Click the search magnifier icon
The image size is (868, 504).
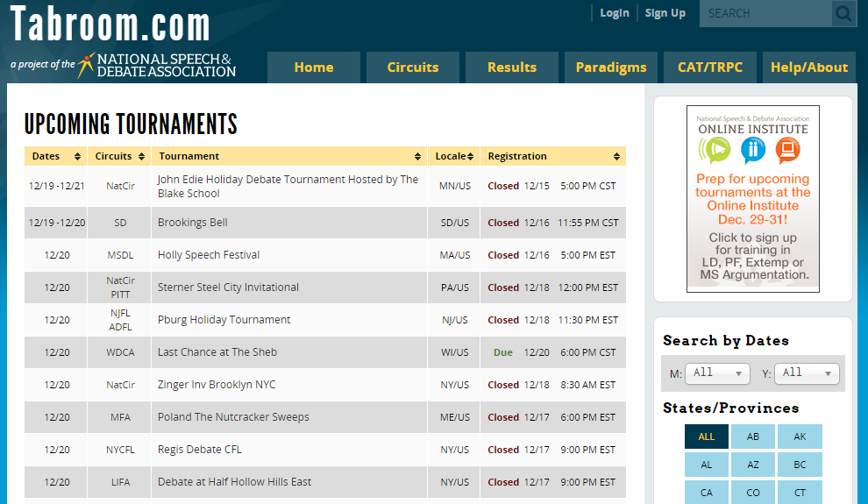point(843,14)
